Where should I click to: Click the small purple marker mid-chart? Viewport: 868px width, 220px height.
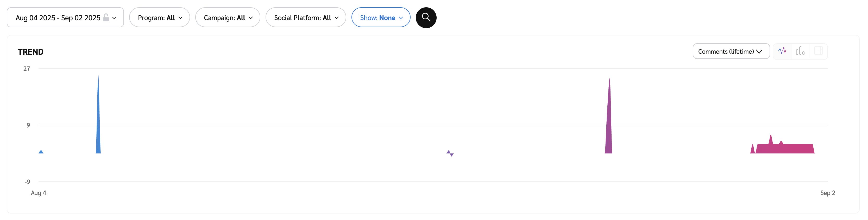[450, 153]
